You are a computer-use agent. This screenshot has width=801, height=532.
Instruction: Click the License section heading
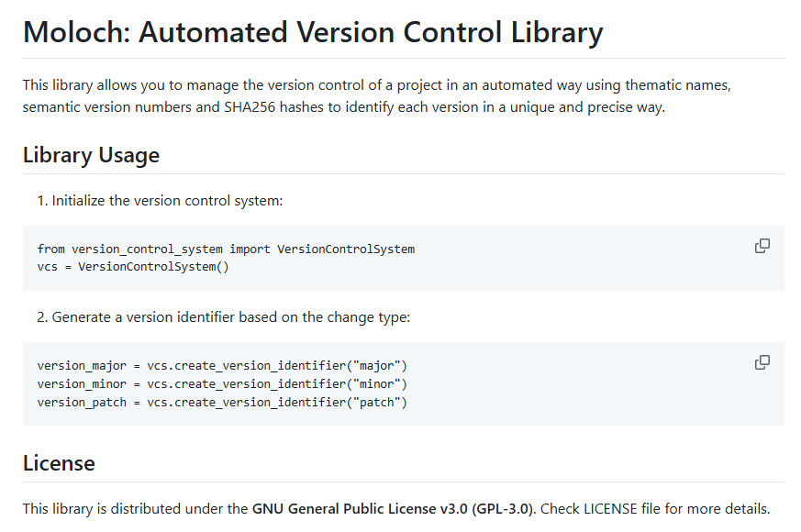click(x=58, y=463)
